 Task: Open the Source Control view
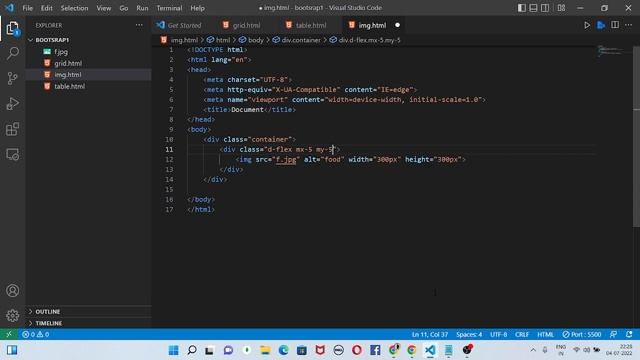point(13,78)
